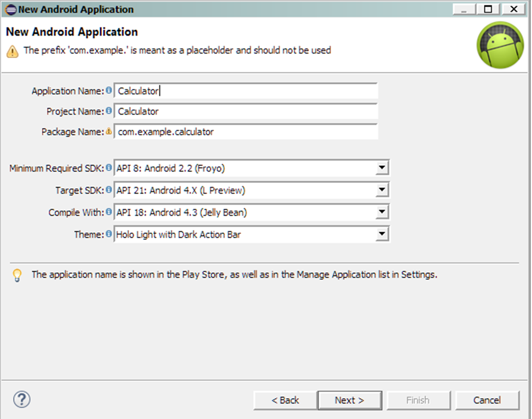Screen dimensions: 532x419
Task: Close the dialog with the X button
Action: (x=514, y=9)
